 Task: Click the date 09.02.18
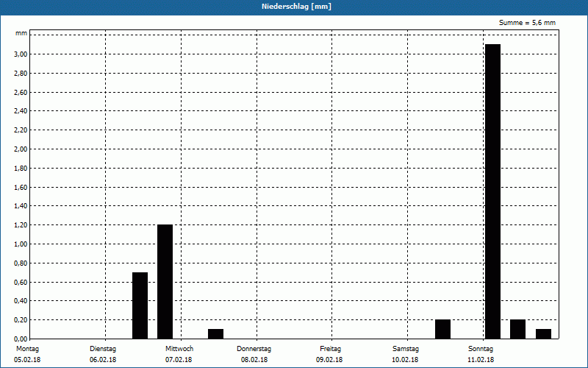coord(329,360)
